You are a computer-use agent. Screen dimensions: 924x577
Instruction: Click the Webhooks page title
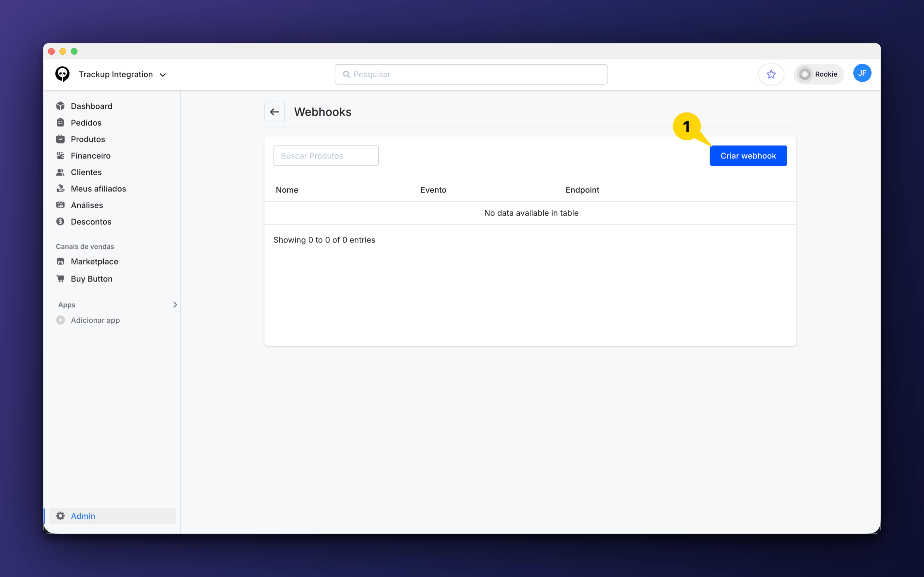point(323,112)
